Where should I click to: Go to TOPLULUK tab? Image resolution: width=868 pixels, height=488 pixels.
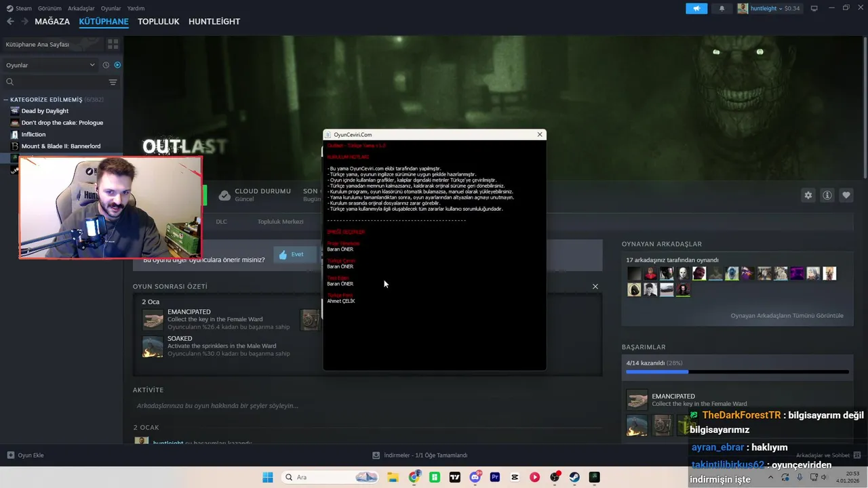point(159,22)
